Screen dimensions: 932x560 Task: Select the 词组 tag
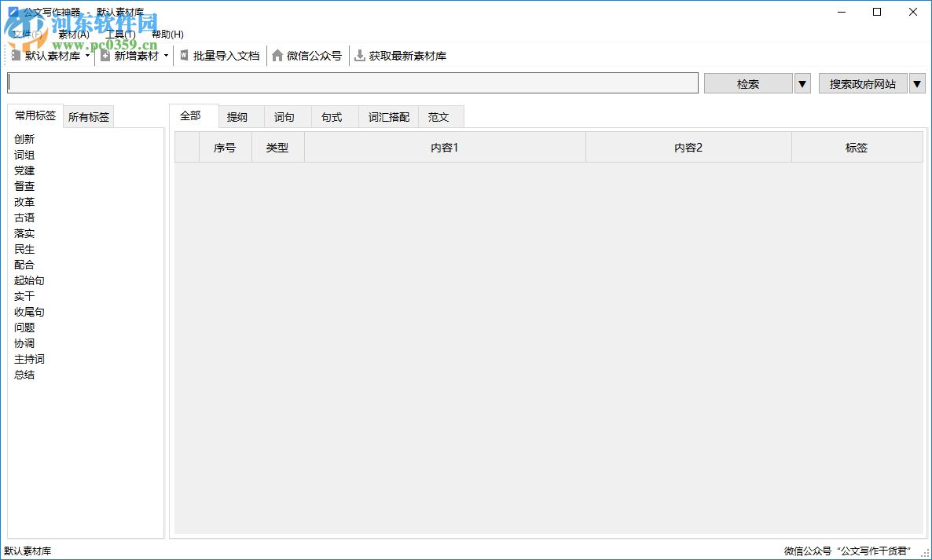(24, 155)
